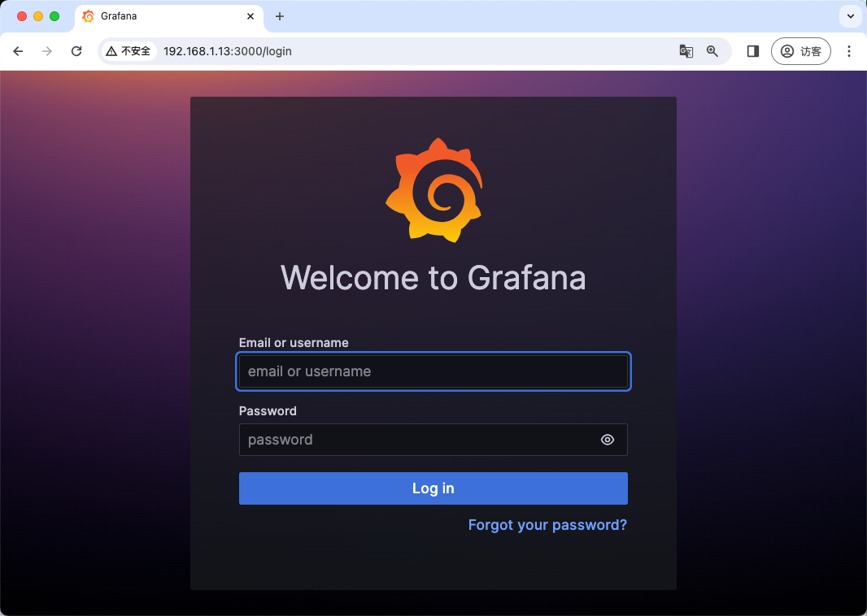This screenshot has height=616, width=867.
Task: Open the Chrome three-dot menu
Action: [849, 51]
